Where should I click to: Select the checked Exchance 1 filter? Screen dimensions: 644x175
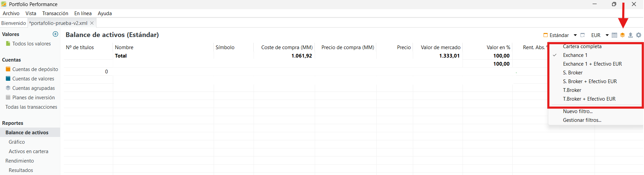coord(575,55)
